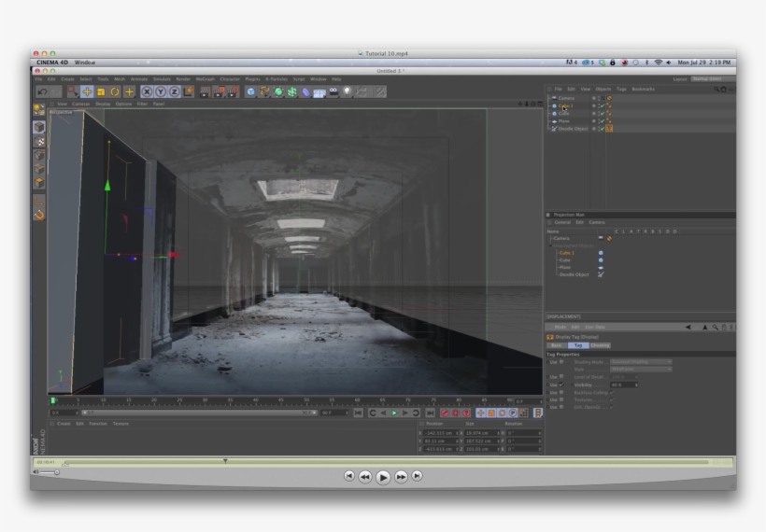Click the Visibility percentage field
This screenshot has height=532, width=766.
point(624,385)
